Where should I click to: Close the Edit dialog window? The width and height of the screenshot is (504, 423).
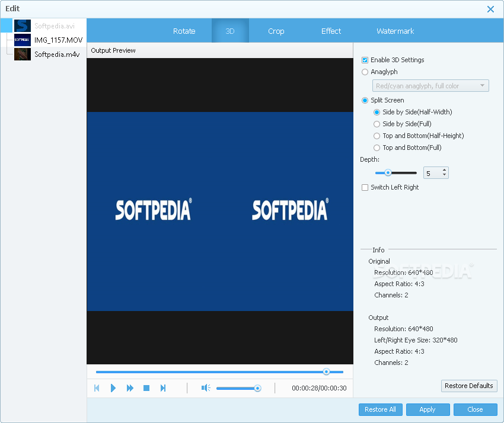[x=490, y=9]
